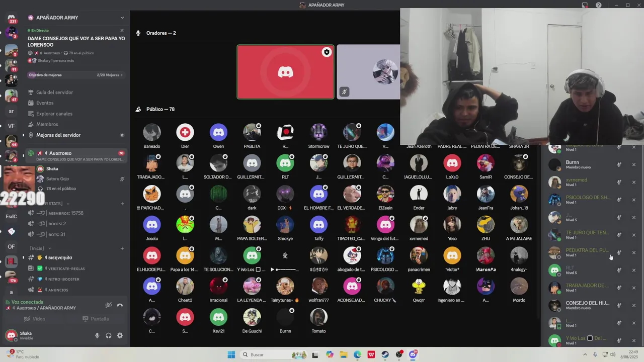Screen dimensions: 644x362
Task: Add a channel to the SERVER STATS category
Action: coord(122,204)
